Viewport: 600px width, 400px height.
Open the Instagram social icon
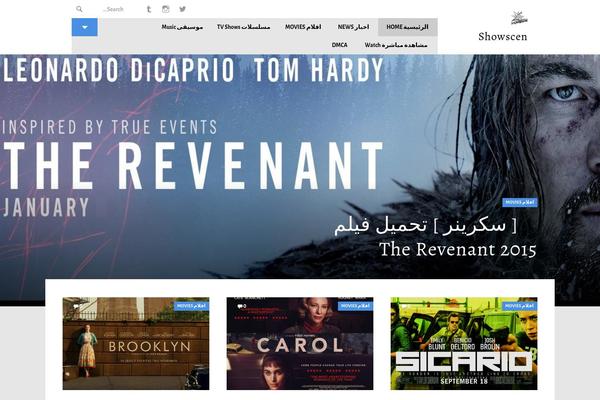166,9
